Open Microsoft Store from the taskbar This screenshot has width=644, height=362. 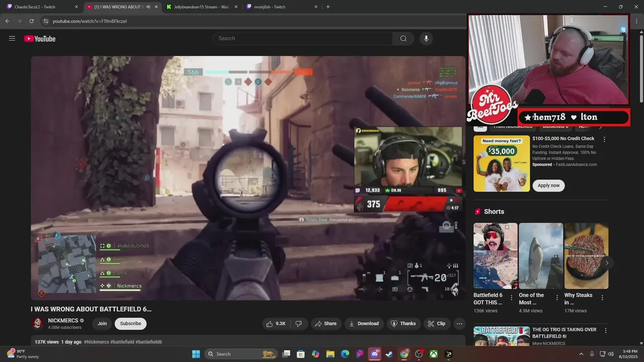(x=301, y=354)
